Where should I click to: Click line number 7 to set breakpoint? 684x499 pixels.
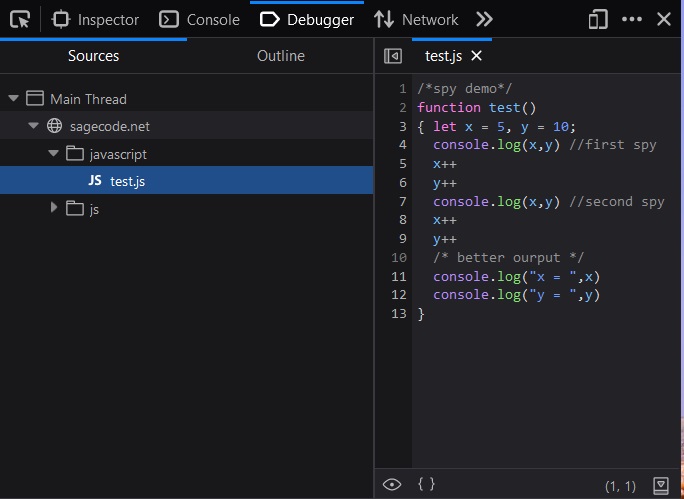click(401, 202)
